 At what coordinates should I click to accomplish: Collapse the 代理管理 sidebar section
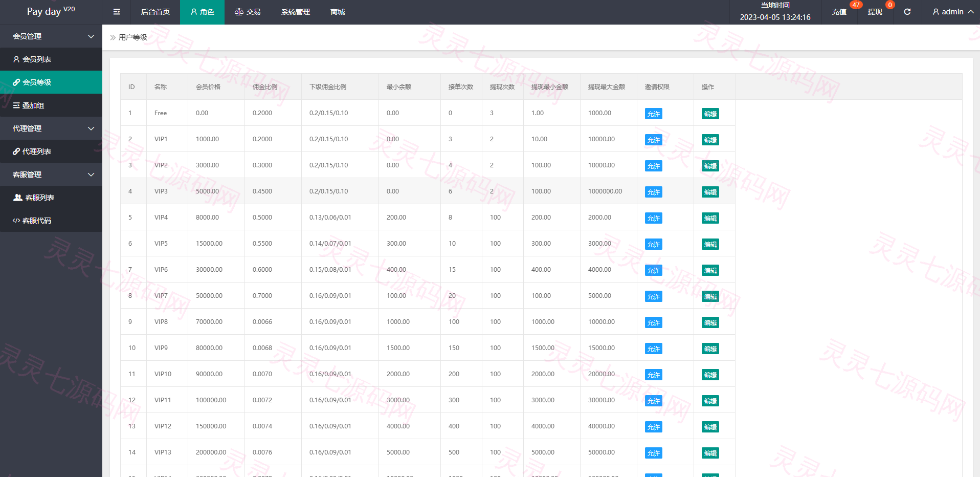(x=51, y=128)
